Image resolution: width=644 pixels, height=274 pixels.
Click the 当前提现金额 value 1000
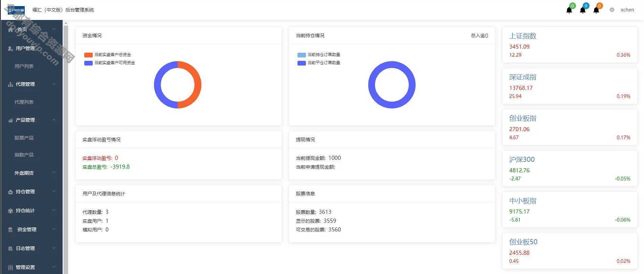(334, 158)
